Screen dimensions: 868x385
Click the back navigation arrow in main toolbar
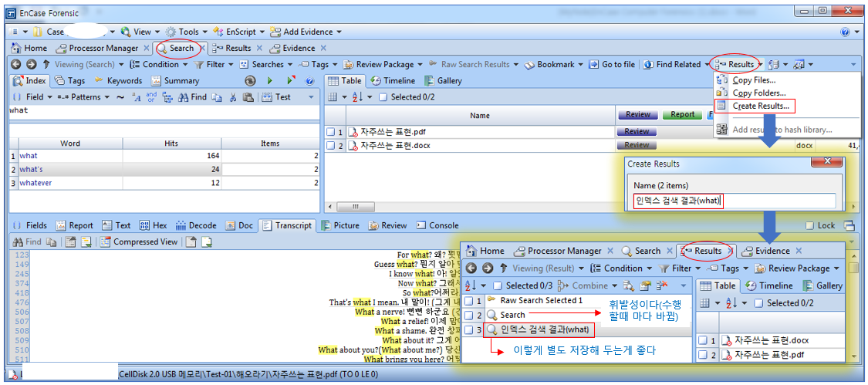[15, 64]
